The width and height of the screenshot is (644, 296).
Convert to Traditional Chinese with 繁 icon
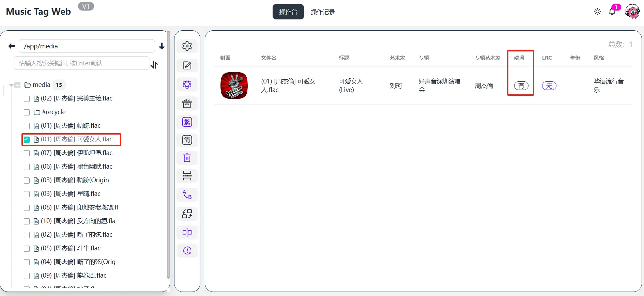pyautogui.click(x=187, y=122)
